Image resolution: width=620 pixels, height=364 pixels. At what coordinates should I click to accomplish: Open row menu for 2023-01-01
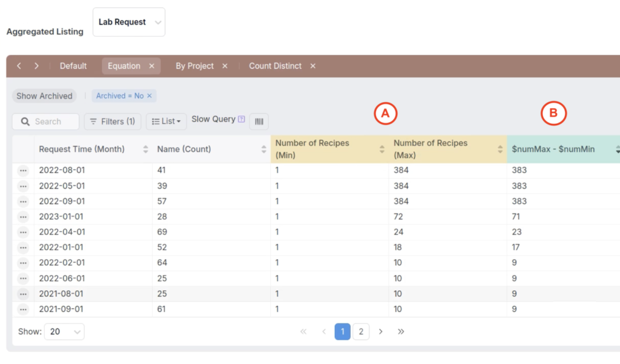pyautogui.click(x=24, y=217)
